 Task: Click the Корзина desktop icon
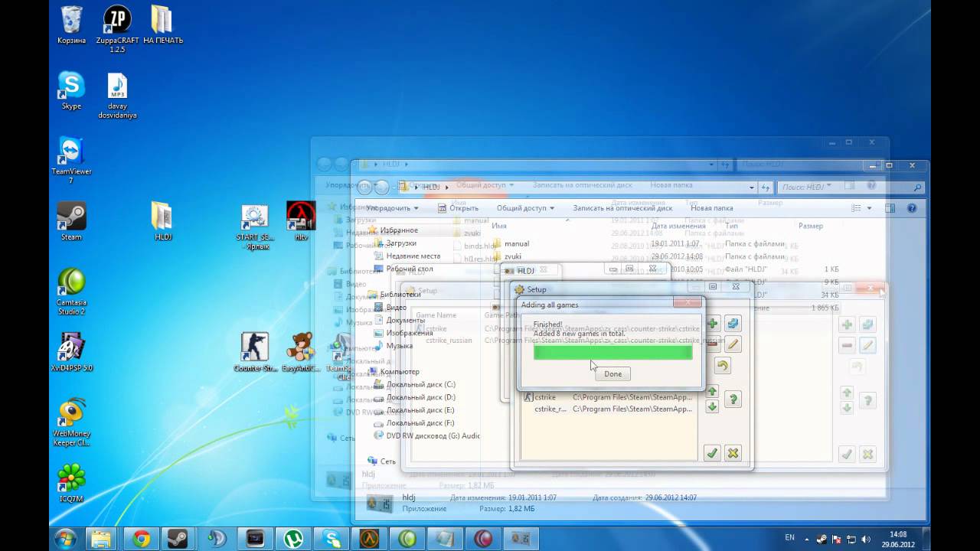[71, 24]
